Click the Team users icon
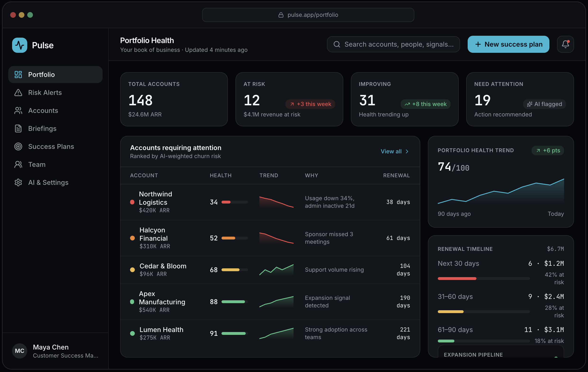 pos(18,164)
